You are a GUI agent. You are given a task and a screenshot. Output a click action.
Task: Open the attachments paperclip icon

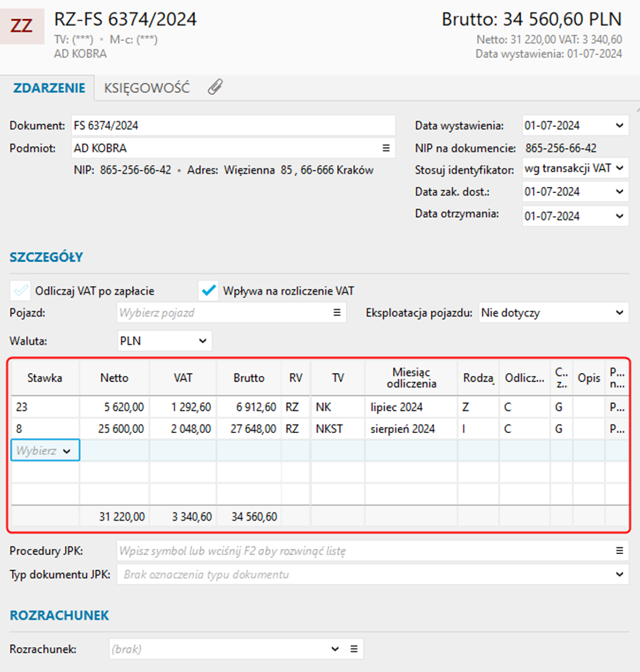click(215, 87)
